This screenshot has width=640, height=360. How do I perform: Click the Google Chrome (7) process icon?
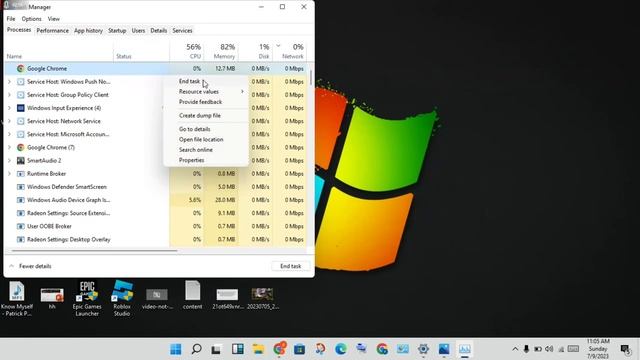click(x=20, y=147)
